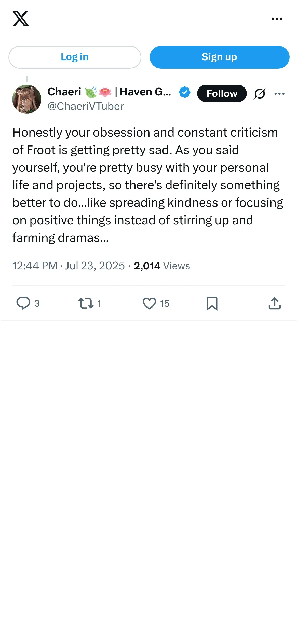Click the Chaeri display name

click(x=64, y=92)
